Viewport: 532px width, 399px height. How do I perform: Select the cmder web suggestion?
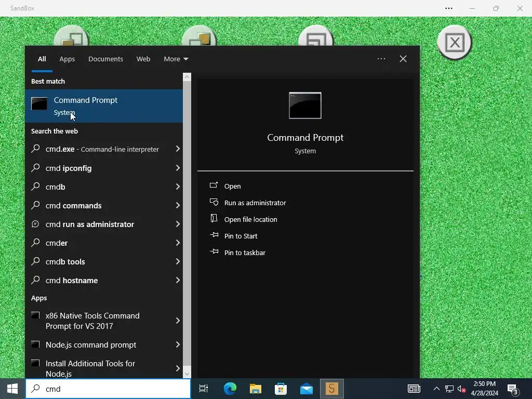click(104, 243)
